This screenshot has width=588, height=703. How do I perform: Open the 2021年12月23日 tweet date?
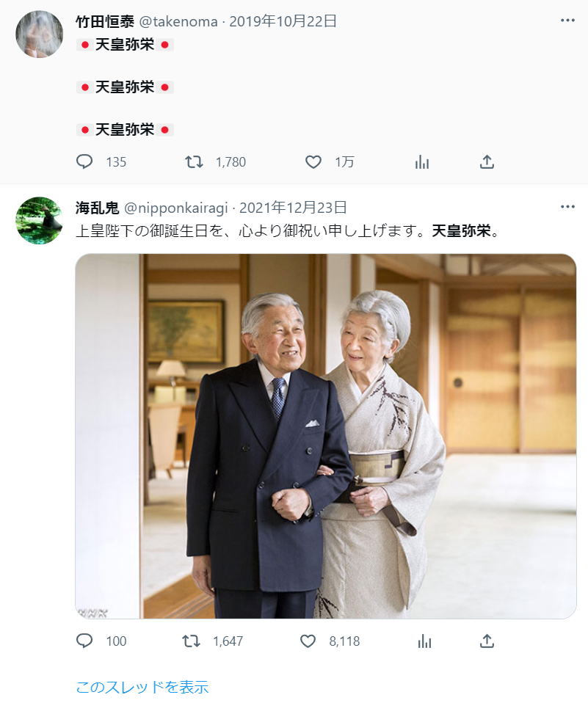pyautogui.click(x=293, y=207)
